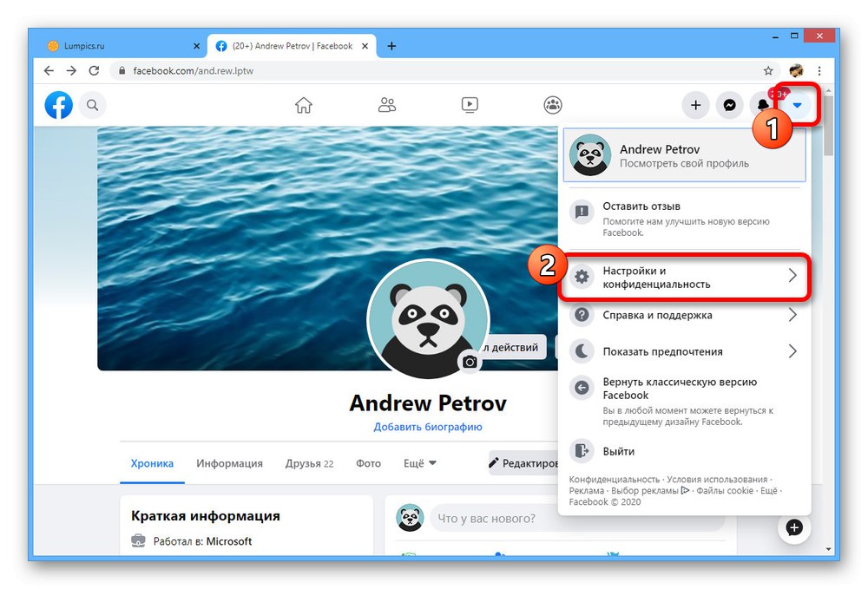Click the browser back arrow
Viewport: 868px width, 589px height.
point(49,71)
